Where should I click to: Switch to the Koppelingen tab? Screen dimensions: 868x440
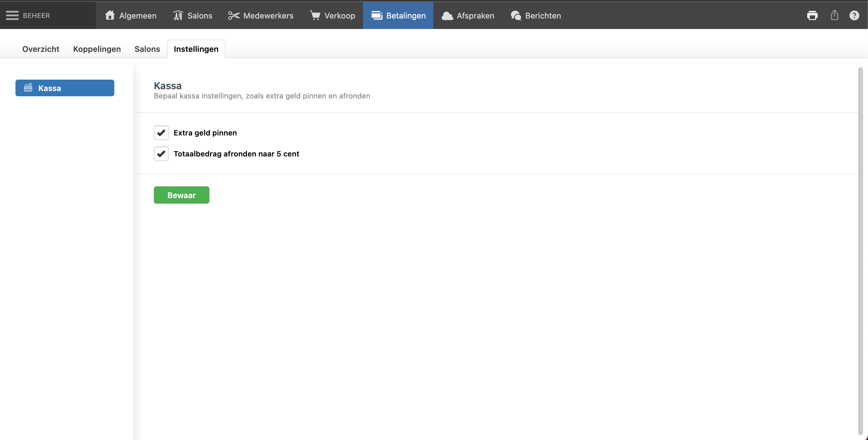tap(97, 49)
